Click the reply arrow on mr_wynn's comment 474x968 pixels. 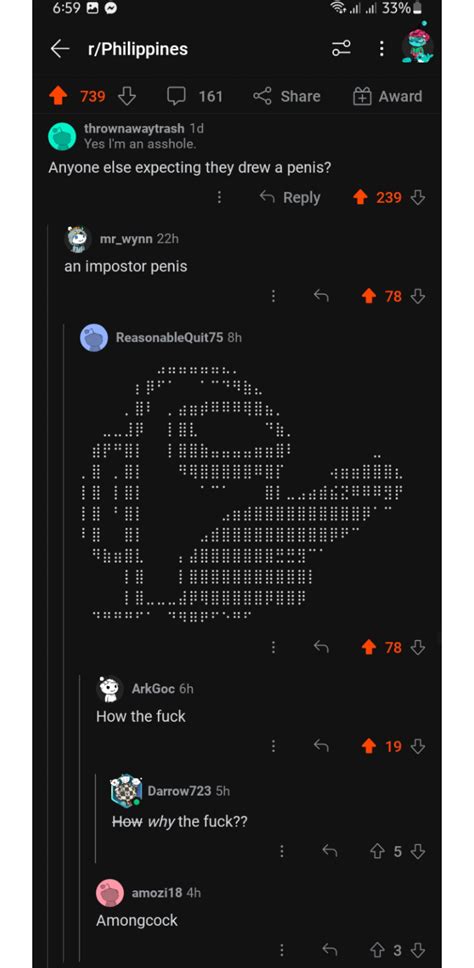click(x=321, y=296)
